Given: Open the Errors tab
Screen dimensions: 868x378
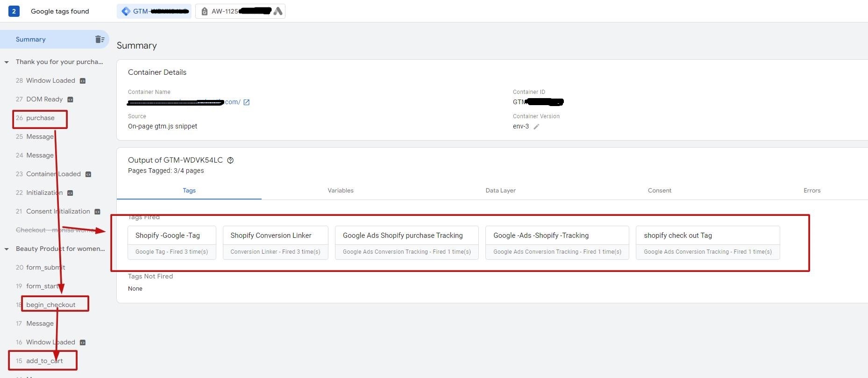Looking at the screenshot, I should [812, 191].
